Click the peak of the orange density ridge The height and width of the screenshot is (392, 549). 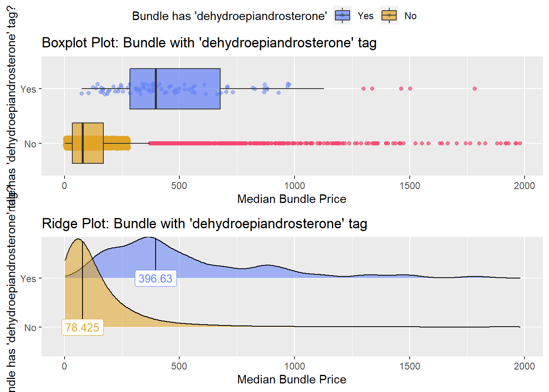[x=78, y=240]
